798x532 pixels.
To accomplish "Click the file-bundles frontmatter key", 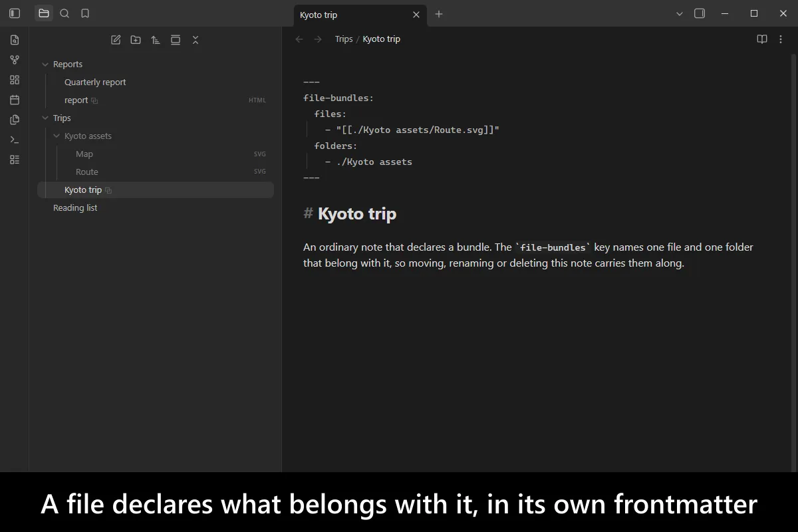I will 338,98.
